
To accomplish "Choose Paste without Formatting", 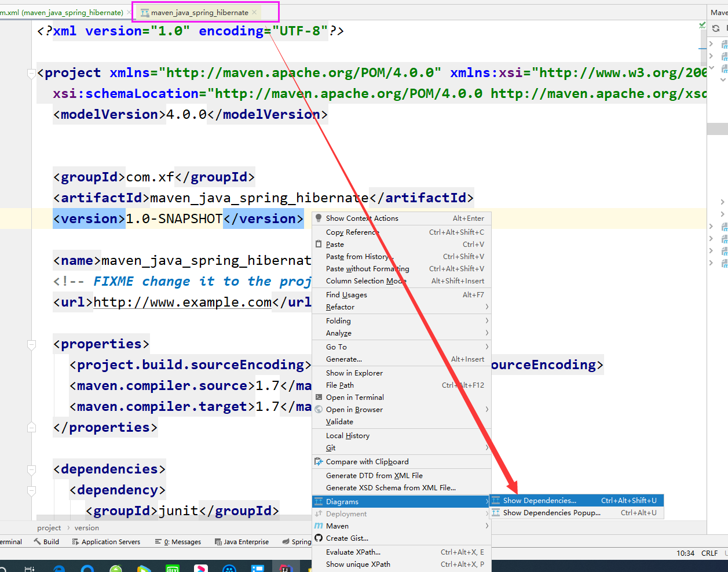I will coord(401,269).
